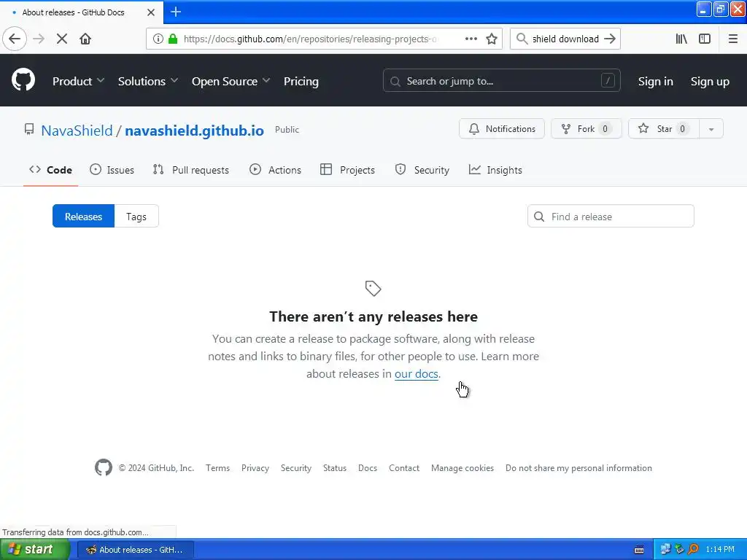Click the on-screen keyboard icon in taskbar
Image resolution: width=747 pixels, height=560 pixels.
pyautogui.click(x=639, y=550)
